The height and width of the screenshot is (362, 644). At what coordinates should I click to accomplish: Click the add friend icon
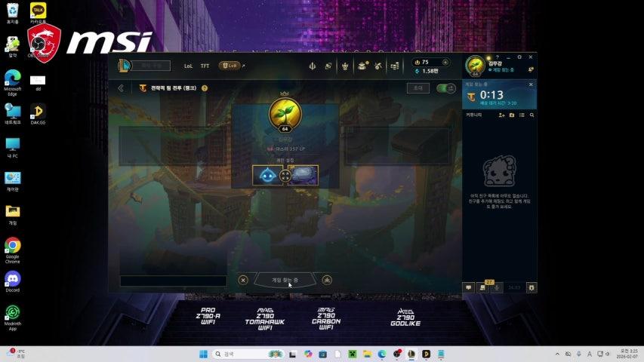(x=501, y=115)
